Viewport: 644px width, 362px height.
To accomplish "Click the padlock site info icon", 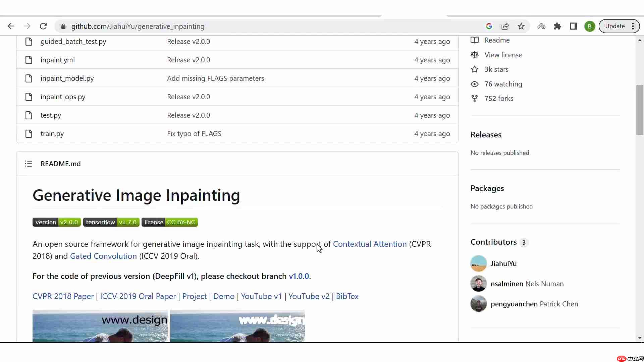I will click(63, 26).
